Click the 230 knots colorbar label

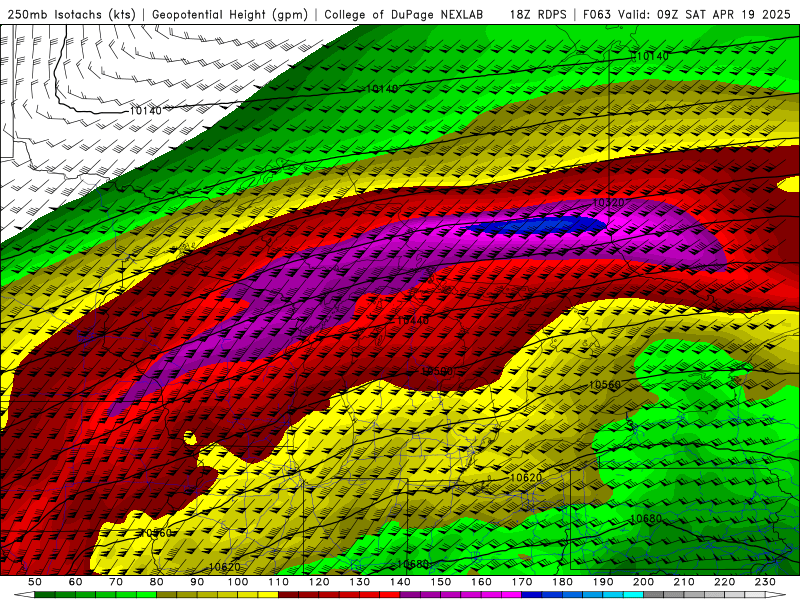point(765,582)
